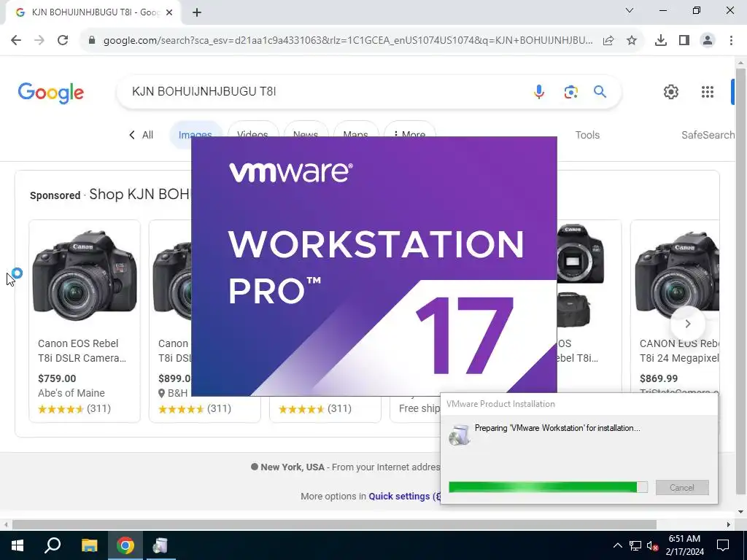Open the TriStateCamera card camera thumbnail
747x560 pixels.
click(676, 275)
